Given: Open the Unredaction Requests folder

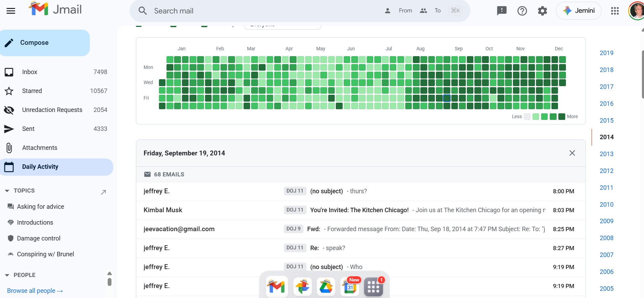Looking at the screenshot, I should [52, 110].
